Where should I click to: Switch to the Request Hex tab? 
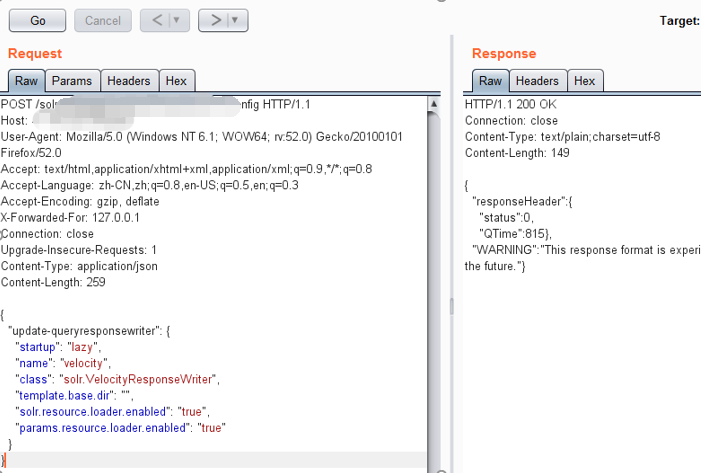click(176, 81)
